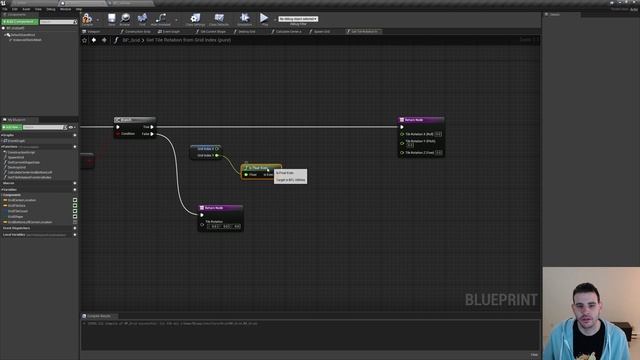Click the green Add New button in My Blueprint
Viewport: 640px width, 360px height.
click(x=11, y=127)
